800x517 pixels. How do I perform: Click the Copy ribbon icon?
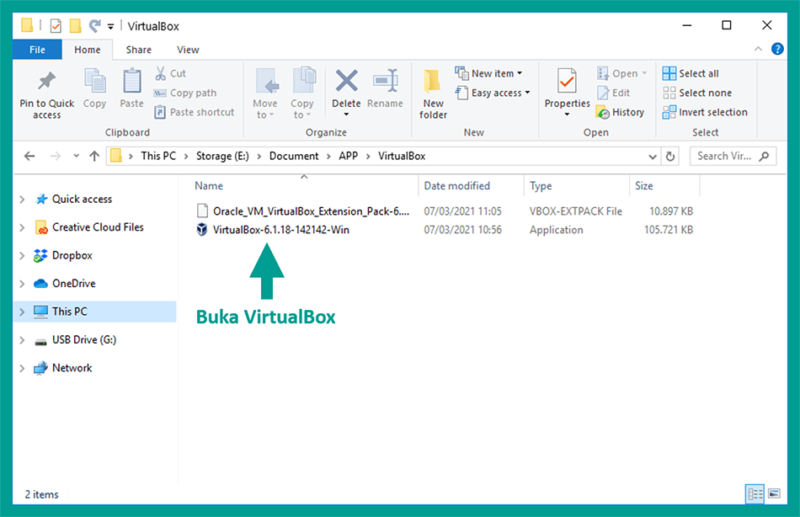[94, 81]
